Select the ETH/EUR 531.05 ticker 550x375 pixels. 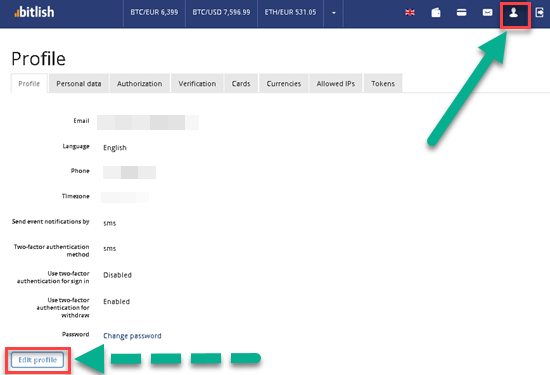pos(290,12)
